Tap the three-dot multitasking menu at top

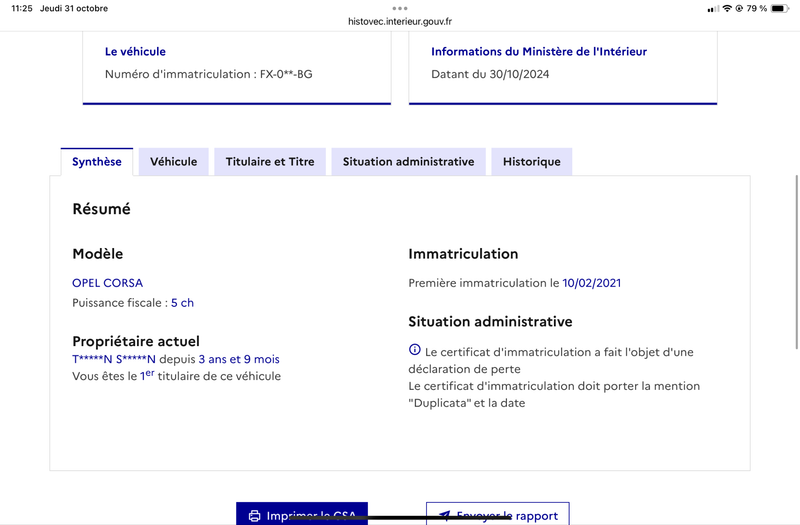coord(400,8)
